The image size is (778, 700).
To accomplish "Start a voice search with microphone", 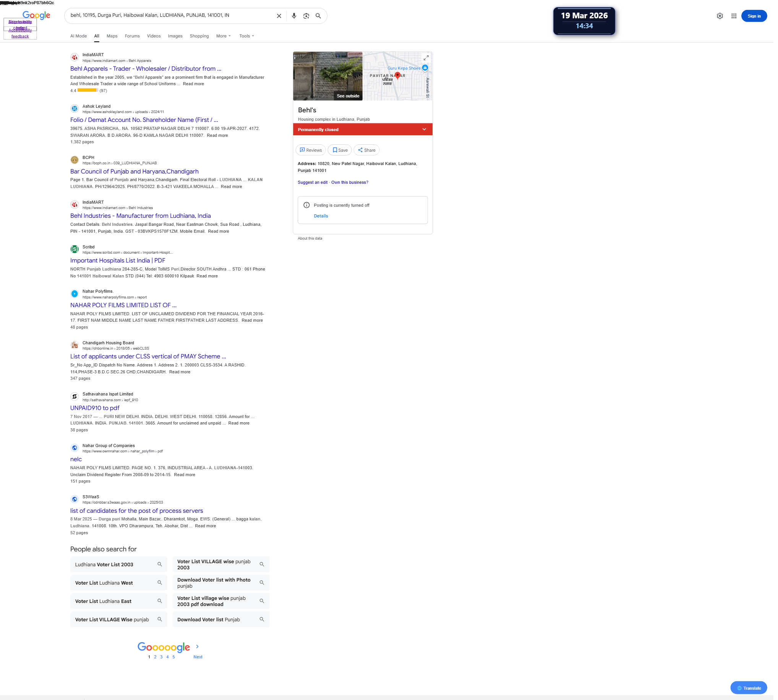I will pyautogui.click(x=294, y=16).
